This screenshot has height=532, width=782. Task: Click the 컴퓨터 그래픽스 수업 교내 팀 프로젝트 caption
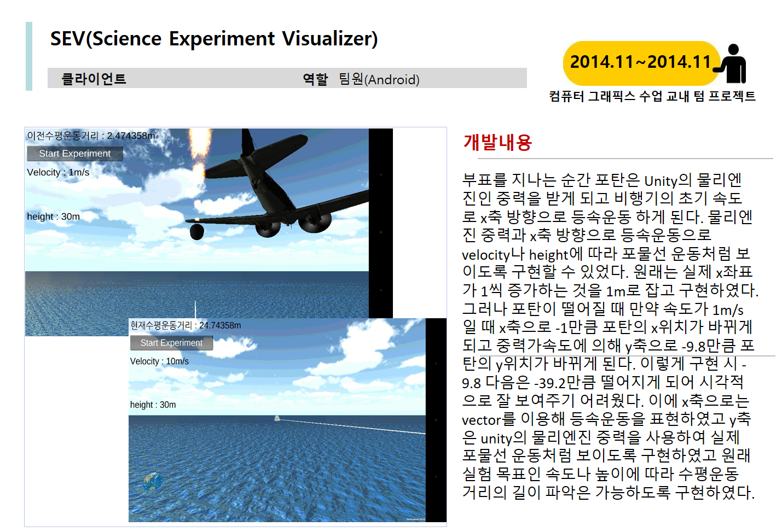click(652, 96)
